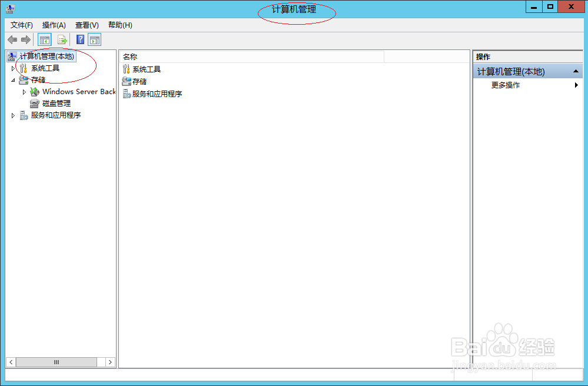The width and height of the screenshot is (588, 386).
Task: Open Help via the blue question mark icon
Action: pyautogui.click(x=80, y=39)
